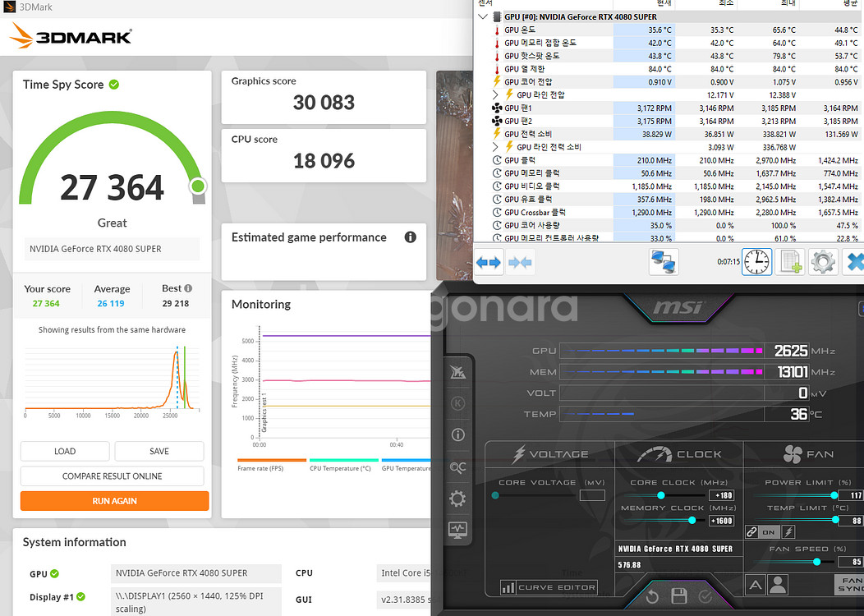Screen dimensions: 864x616
Task: Click the Memory Clock +1600 value field
Action: tap(722, 521)
